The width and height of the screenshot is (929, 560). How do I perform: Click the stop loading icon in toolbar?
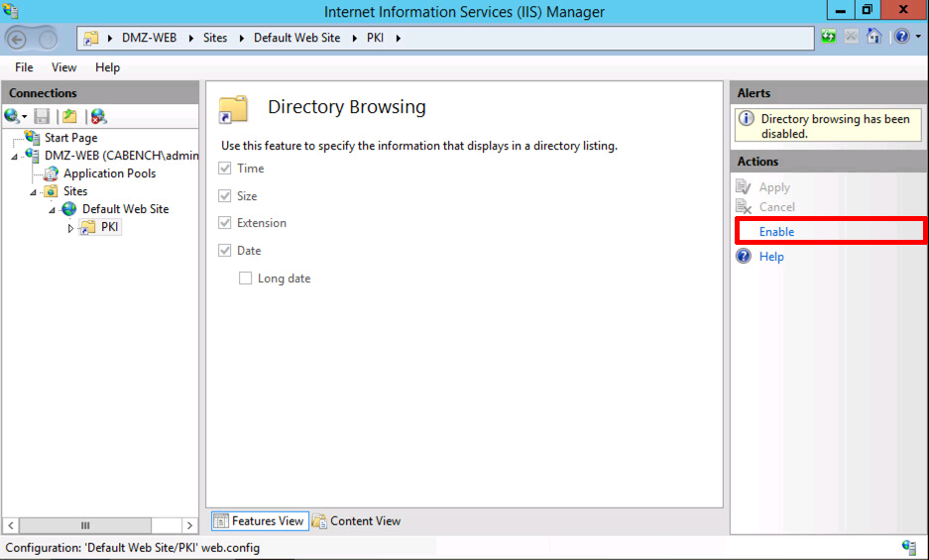click(x=852, y=37)
